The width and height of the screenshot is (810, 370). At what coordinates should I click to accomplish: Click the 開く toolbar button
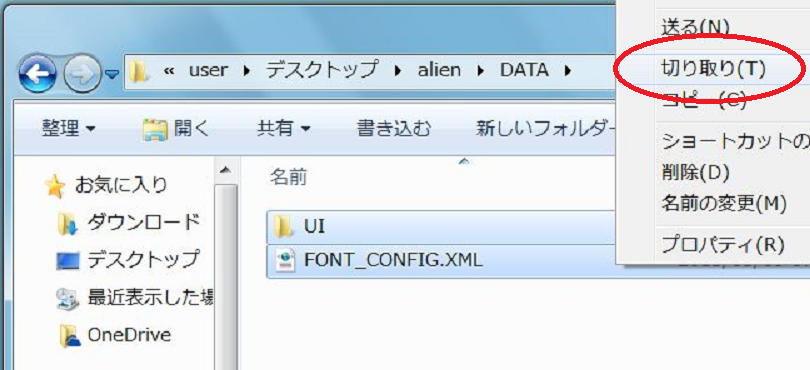[x=176, y=129]
